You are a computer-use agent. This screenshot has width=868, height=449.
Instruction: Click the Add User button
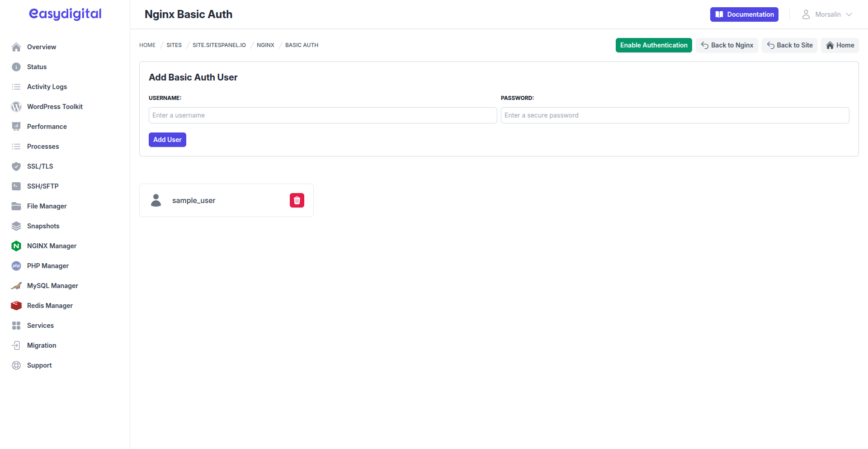[x=167, y=139]
